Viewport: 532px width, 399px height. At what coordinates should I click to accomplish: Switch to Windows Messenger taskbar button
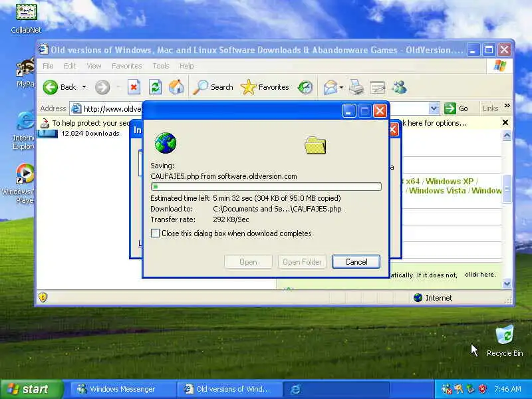(x=122, y=389)
